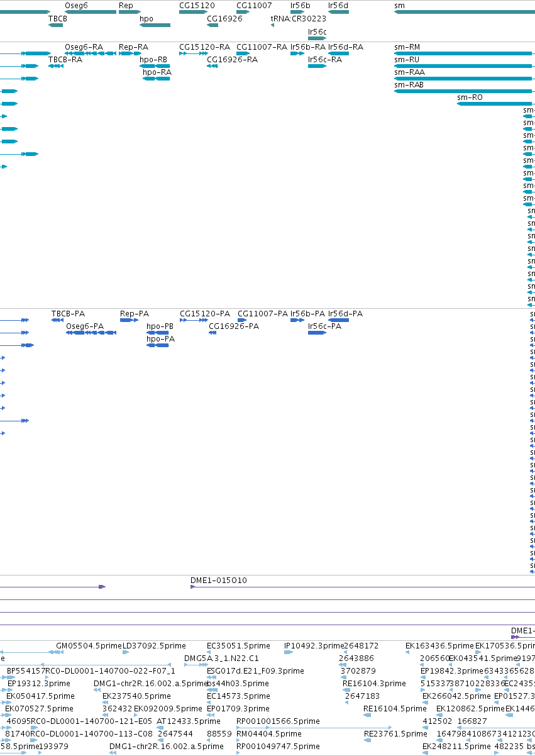The width and height of the screenshot is (535, 756).
Task: Select the CG16926-PA protein label
Action: point(234,326)
